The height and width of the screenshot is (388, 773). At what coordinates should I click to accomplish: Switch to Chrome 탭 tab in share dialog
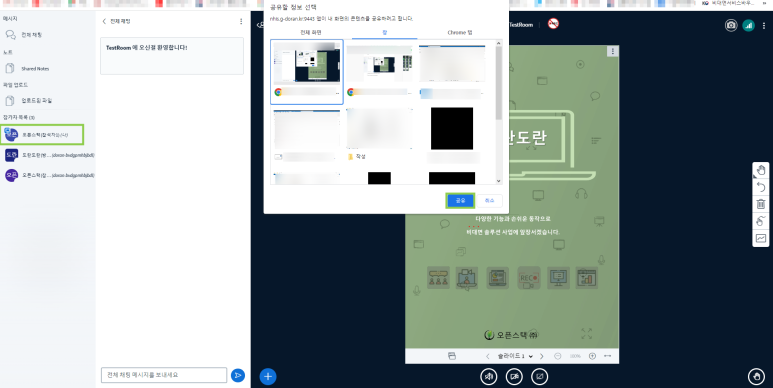[x=460, y=33]
